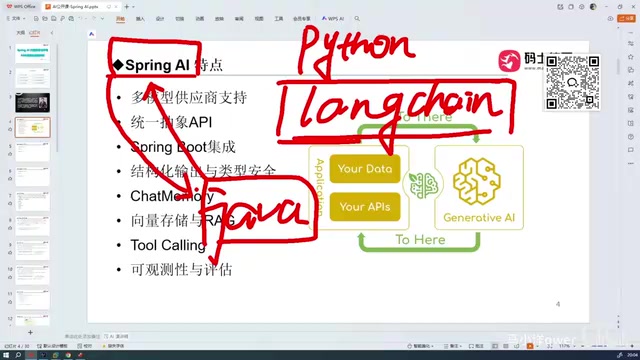Open a new tab with the plus icon

pyautogui.click(x=127, y=7)
